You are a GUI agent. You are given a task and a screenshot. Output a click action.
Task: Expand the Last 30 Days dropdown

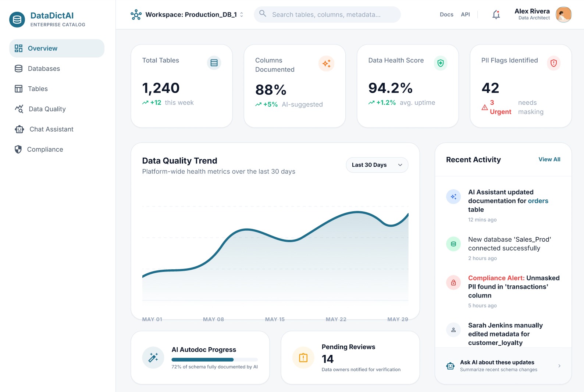click(x=377, y=165)
